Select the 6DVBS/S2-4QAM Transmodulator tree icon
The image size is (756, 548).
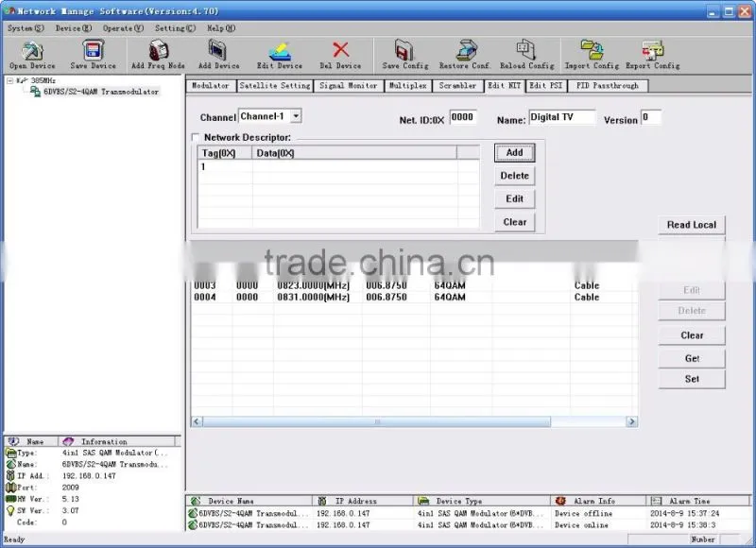coord(35,92)
